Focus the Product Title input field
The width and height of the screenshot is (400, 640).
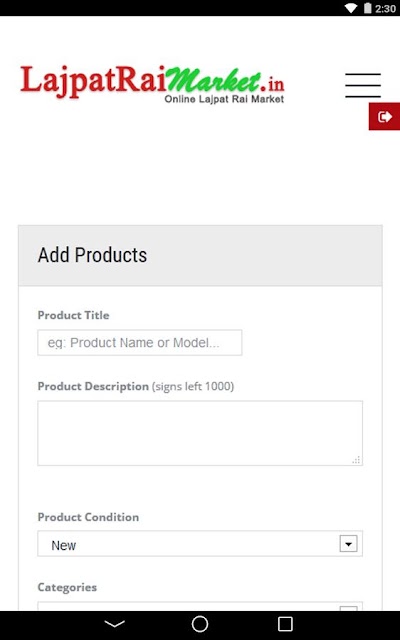click(140, 342)
